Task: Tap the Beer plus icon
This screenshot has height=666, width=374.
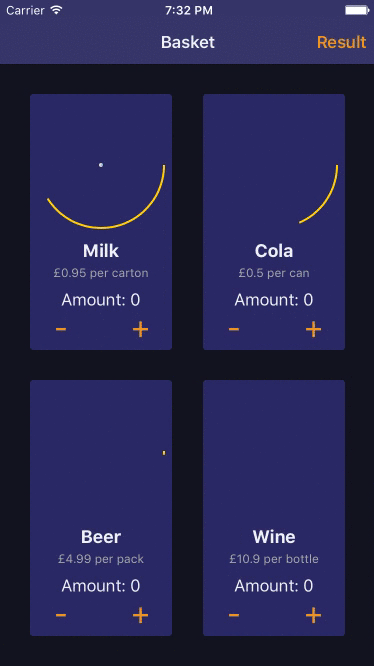Action: (140, 615)
